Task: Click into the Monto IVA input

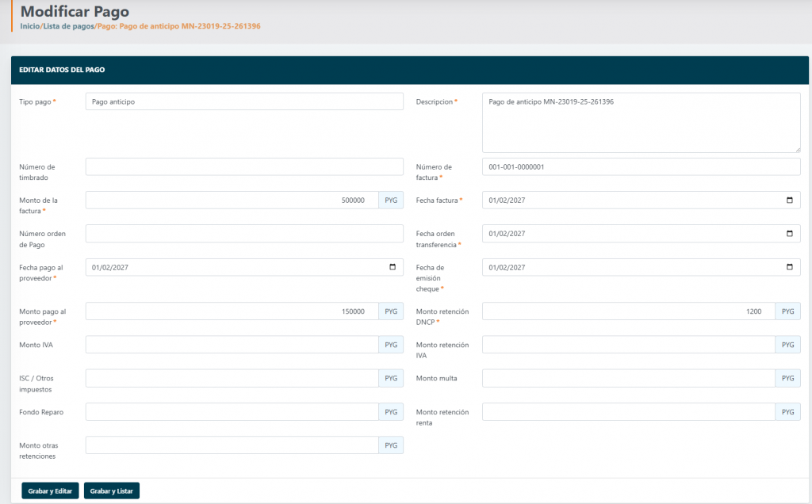Action: [x=232, y=345]
